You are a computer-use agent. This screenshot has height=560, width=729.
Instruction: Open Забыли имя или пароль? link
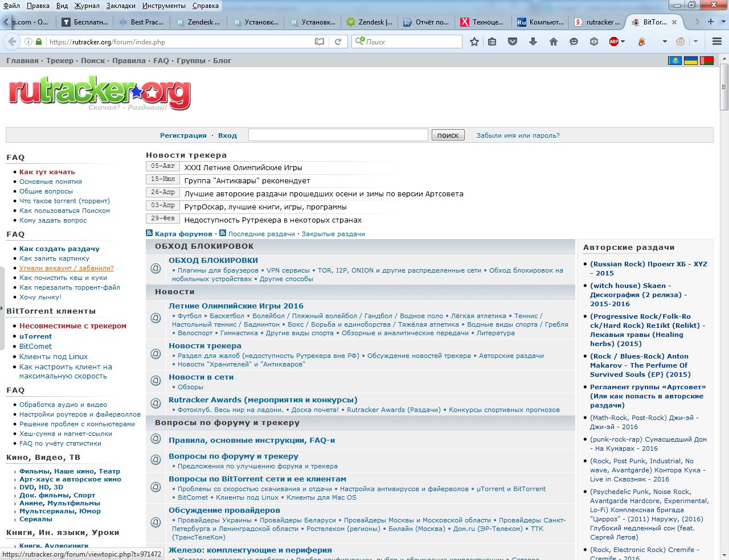518,135
